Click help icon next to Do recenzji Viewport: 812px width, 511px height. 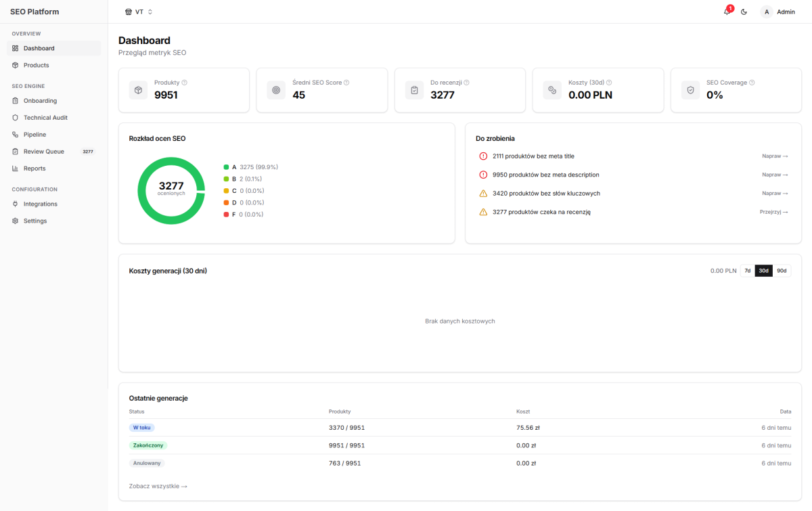466,83
